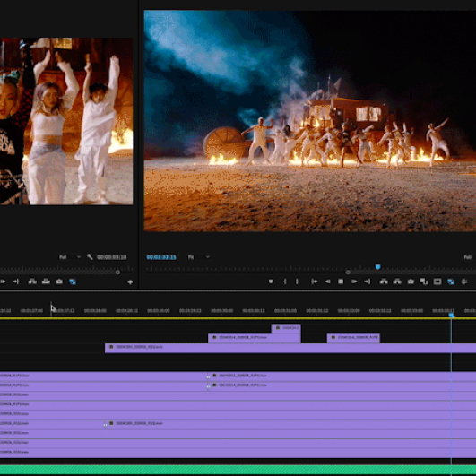This screenshot has height=476, width=476.
Task: Click the Lift button in Program monitor
Action: click(x=384, y=281)
